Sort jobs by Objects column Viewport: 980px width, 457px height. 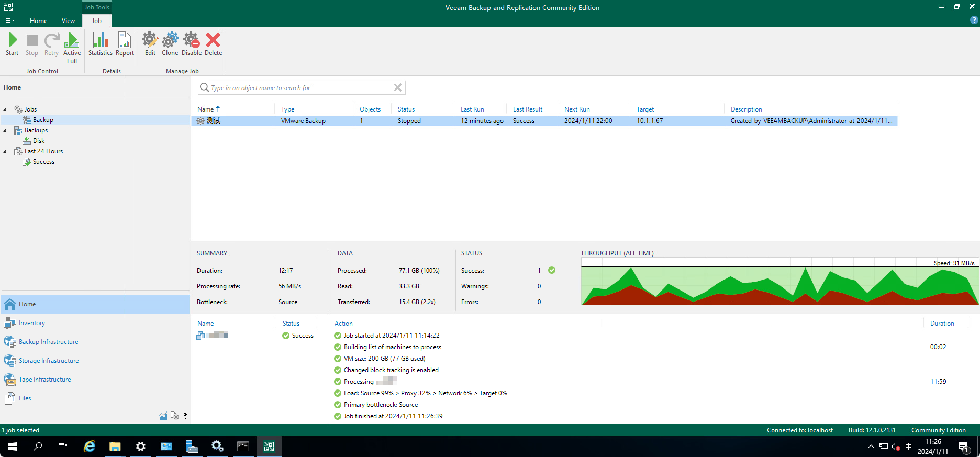tap(370, 109)
